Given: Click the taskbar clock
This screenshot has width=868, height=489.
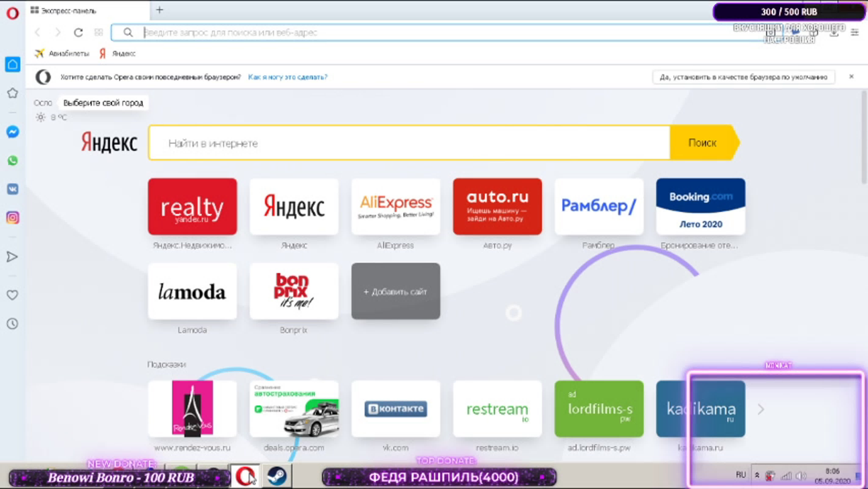Looking at the screenshot, I should [x=833, y=476].
